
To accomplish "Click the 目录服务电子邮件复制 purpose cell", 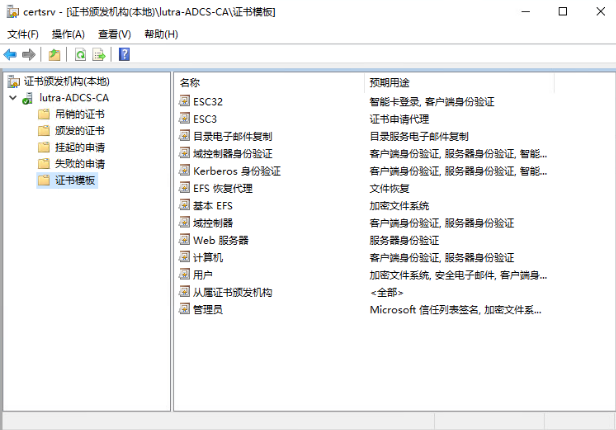I will 419,136.
